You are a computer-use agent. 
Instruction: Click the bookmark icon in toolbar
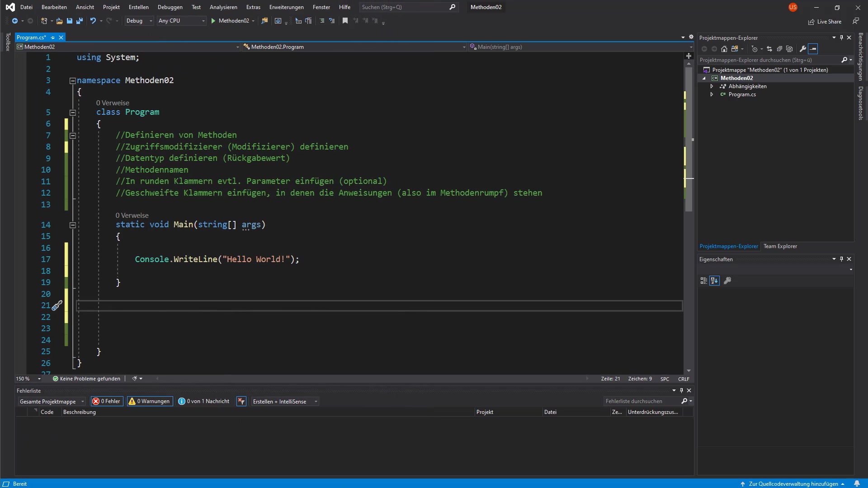[x=345, y=21]
